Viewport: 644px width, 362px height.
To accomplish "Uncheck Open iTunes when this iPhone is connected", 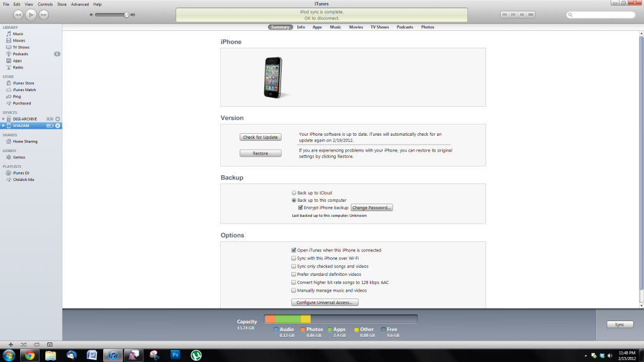I will [x=294, y=250].
